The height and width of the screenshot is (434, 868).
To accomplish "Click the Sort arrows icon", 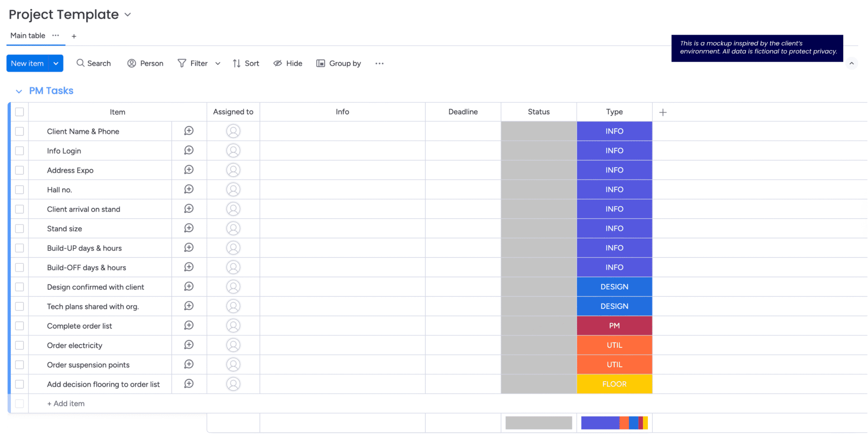I will [x=236, y=63].
